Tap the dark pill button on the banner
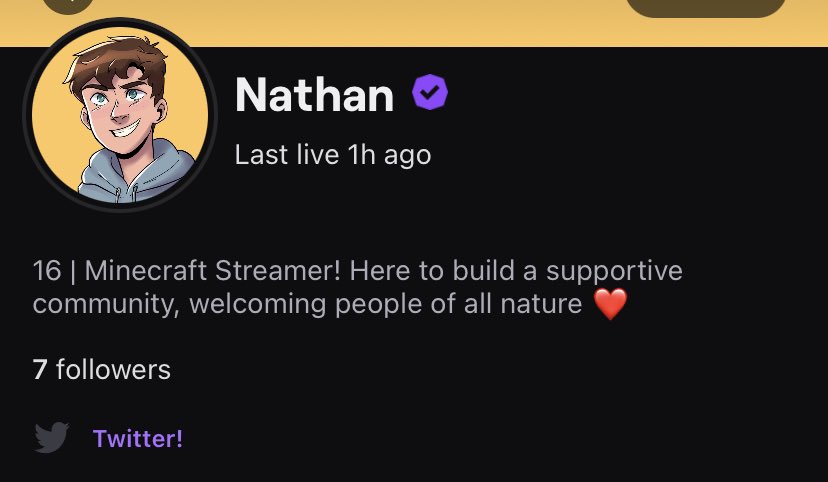 (x=706, y=8)
